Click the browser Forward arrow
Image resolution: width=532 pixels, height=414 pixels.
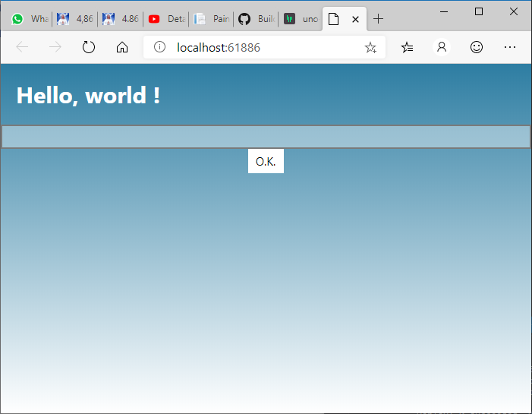[55, 47]
